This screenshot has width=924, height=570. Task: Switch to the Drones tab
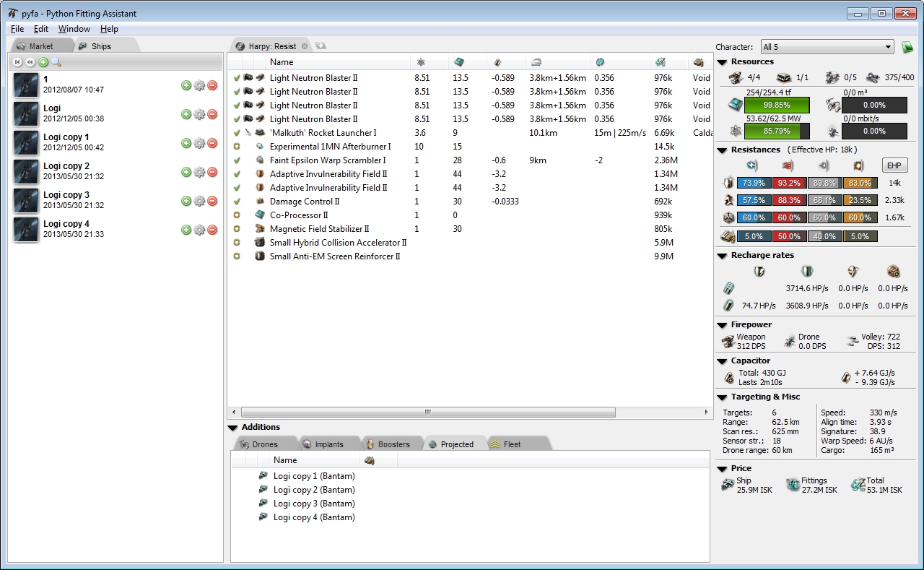click(265, 444)
